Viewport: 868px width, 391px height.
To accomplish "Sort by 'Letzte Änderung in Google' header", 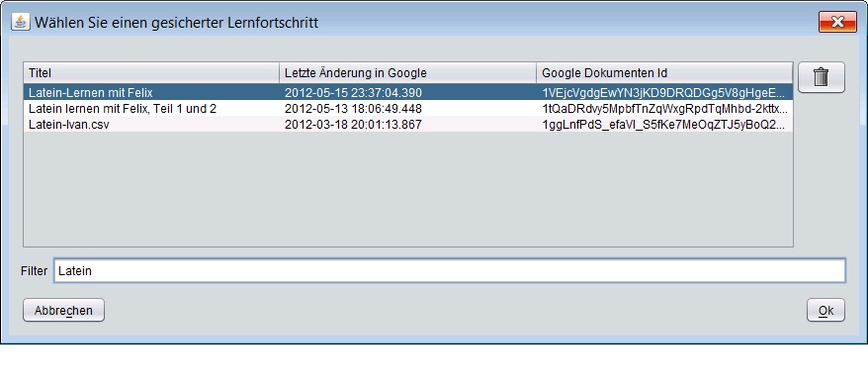I will [x=408, y=72].
